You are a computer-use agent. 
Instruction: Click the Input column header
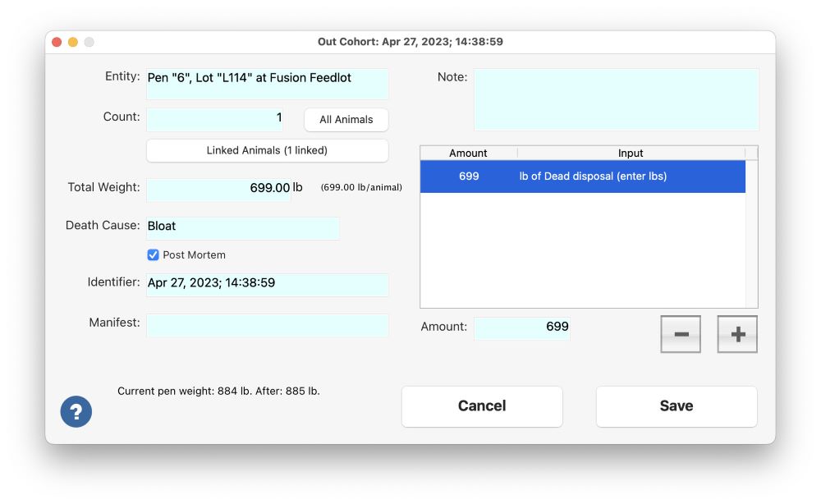tap(631, 153)
